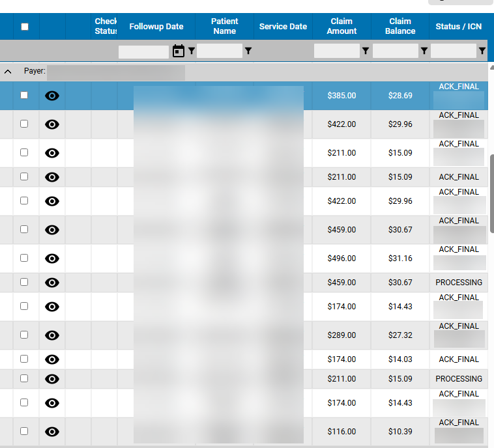494x448 pixels.
Task: Click the Claim Amount filter text box
Action: point(336,51)
